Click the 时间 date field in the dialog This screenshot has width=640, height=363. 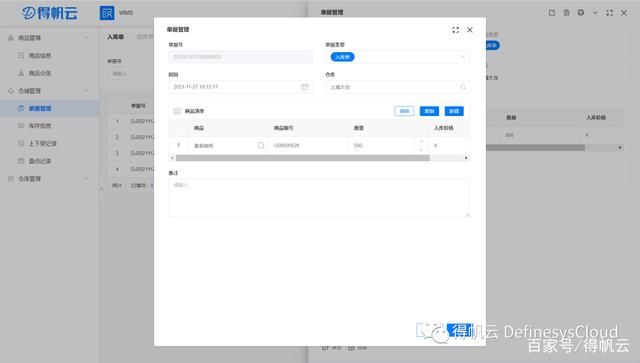tap(241, 87)
